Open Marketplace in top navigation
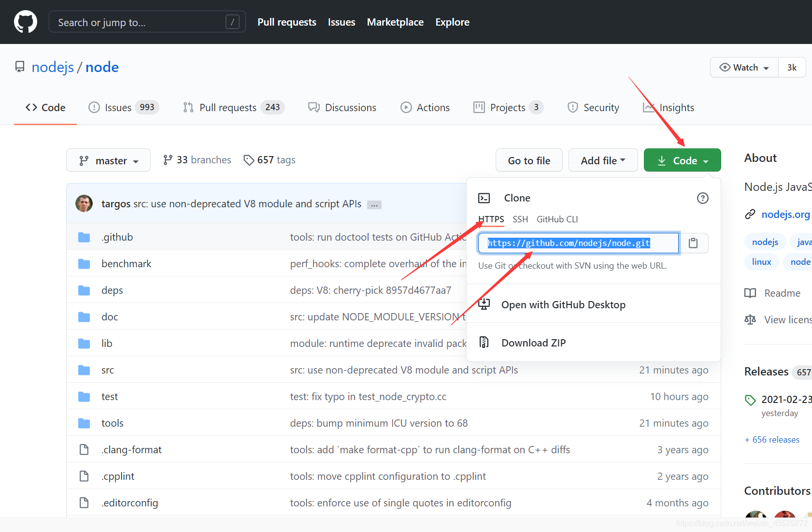Screen dimensions: 812x532 pos(395,22)
